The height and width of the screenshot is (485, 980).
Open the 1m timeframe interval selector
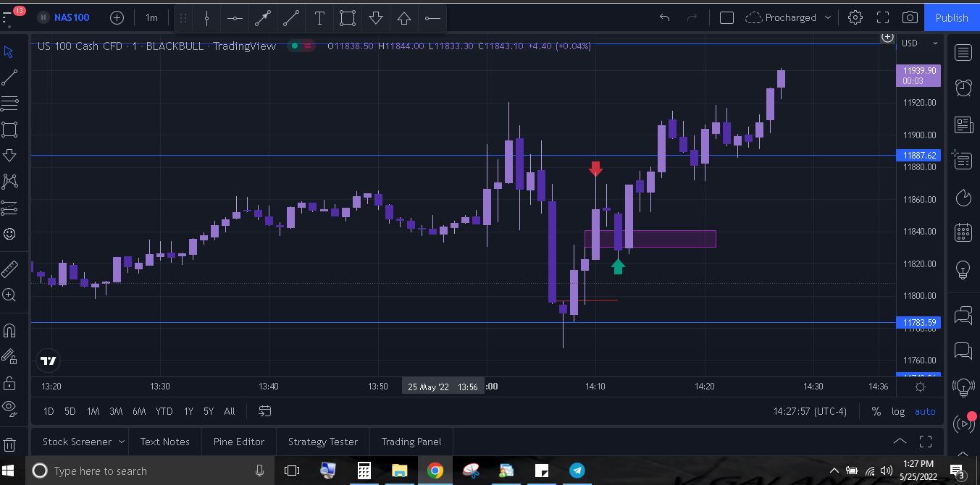(x=151, y=17)
